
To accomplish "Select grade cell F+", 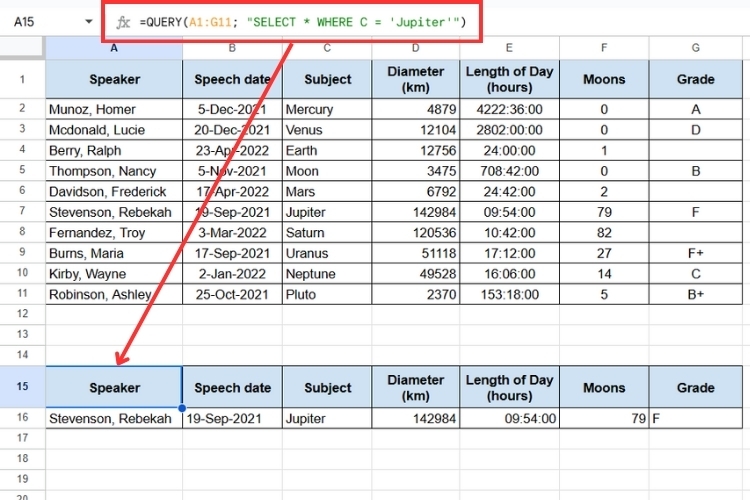I will point(696,253).
